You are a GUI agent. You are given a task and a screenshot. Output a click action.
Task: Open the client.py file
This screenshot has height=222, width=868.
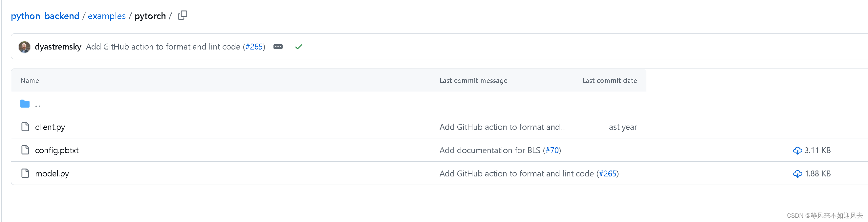point(50,127)
